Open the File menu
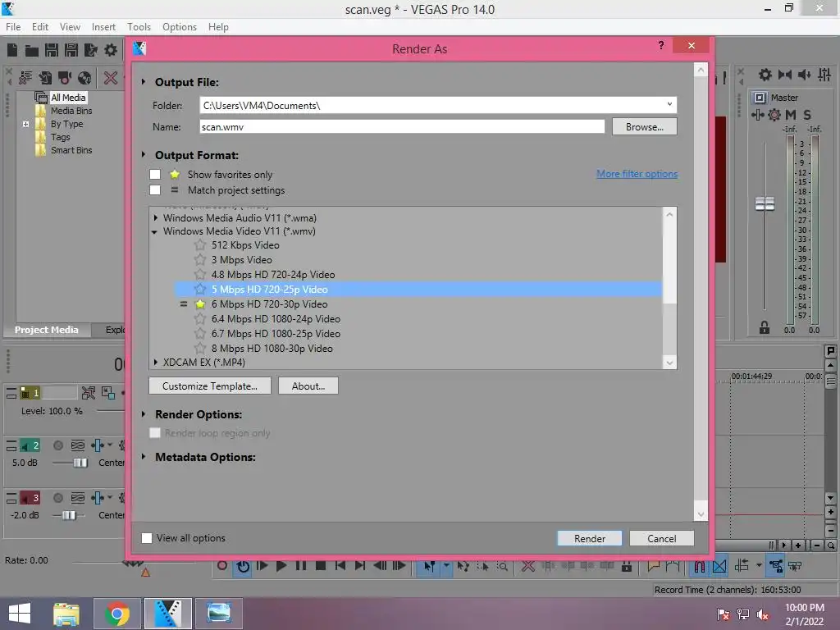Screen dimensions: 840x630 [x=13, y=27]
